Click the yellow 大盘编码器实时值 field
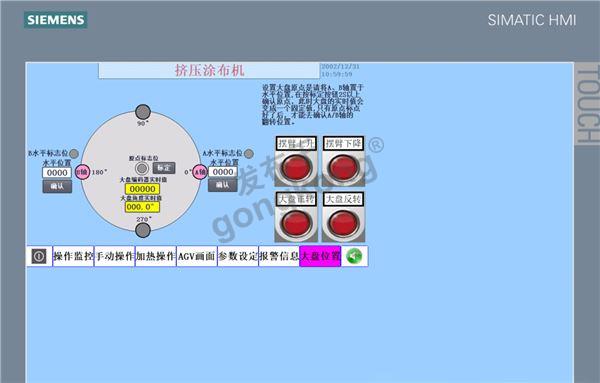Image resolution: width=600 pixels, height=383 pixels. click(x=142, y=189)
